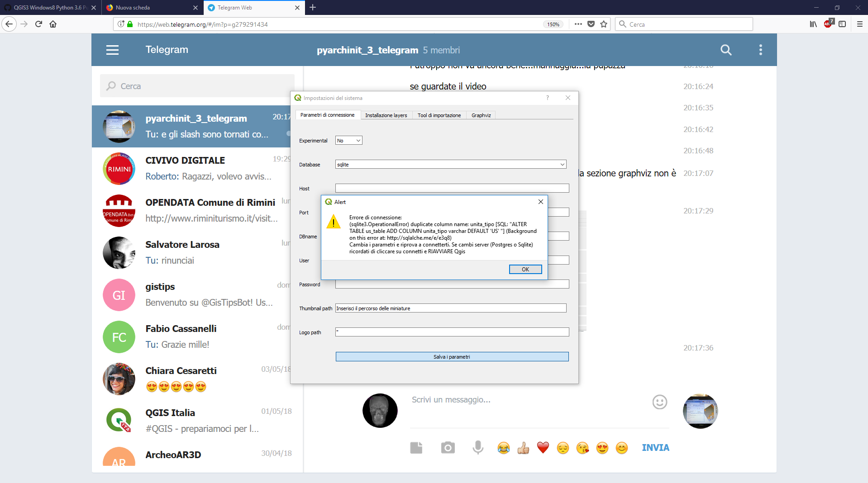Dismiss the connection error by clicking OK
The height and width of the screenshot is (483, 868).
coord(525,269)
